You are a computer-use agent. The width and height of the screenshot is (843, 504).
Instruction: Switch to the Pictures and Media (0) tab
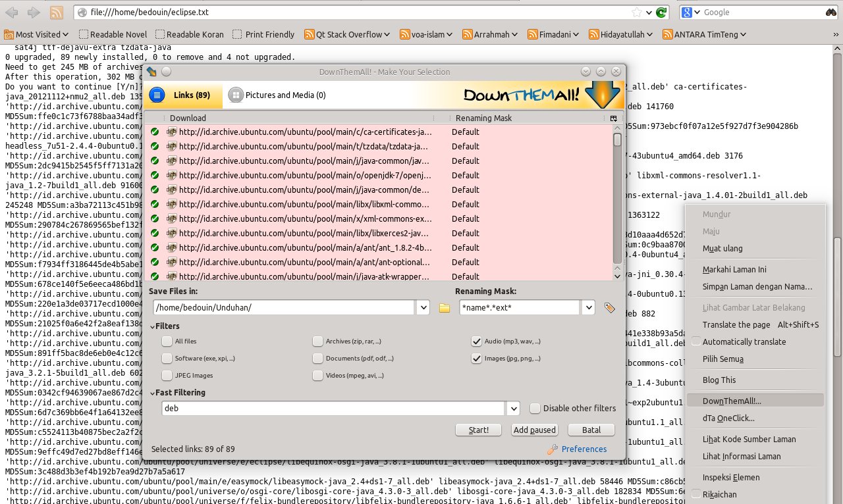coord(277,95)
